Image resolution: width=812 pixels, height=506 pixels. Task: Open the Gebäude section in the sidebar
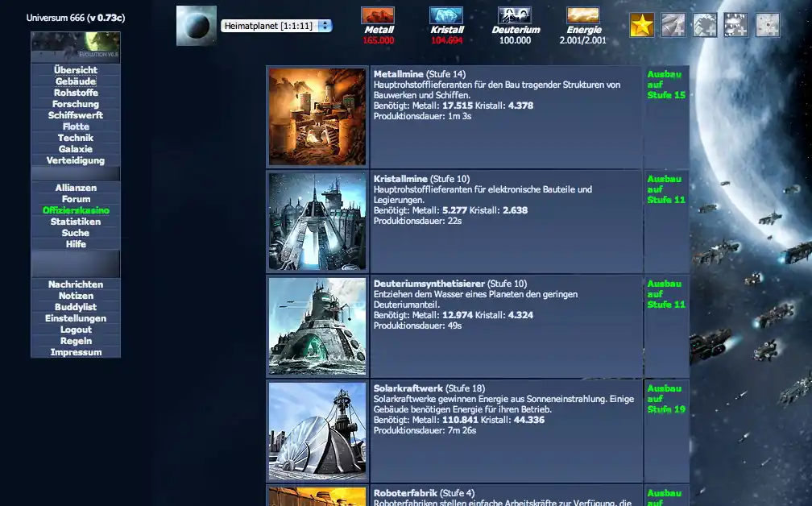point(75,81)
